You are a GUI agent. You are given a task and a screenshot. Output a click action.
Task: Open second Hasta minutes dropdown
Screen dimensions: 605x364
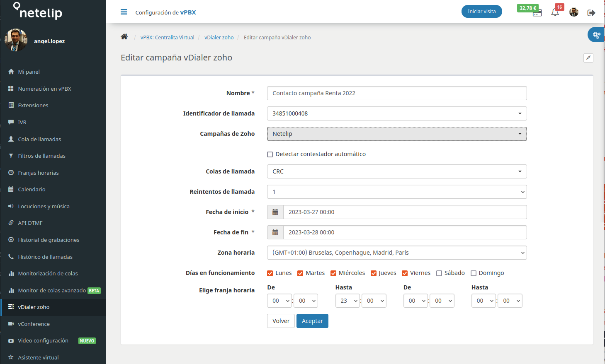[510, 301]
